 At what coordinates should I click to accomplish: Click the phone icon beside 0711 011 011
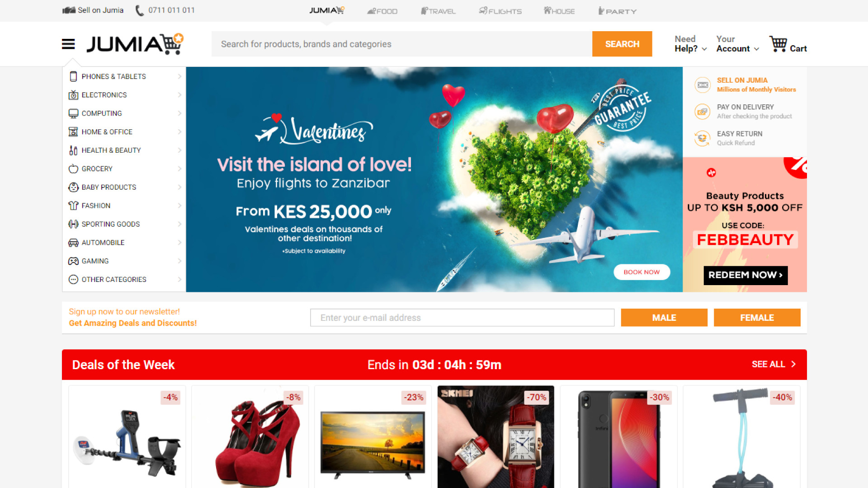(x=140, y=10)
